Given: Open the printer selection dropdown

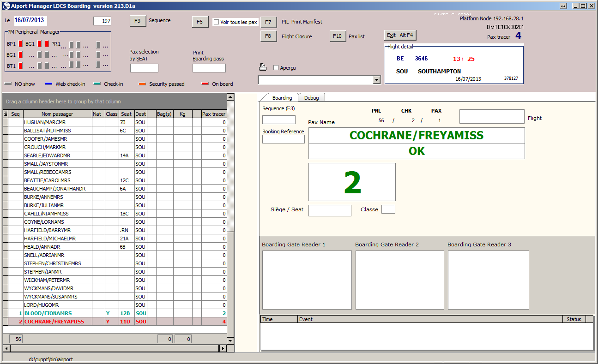Looking at the screenshot, I should [376, 80].
